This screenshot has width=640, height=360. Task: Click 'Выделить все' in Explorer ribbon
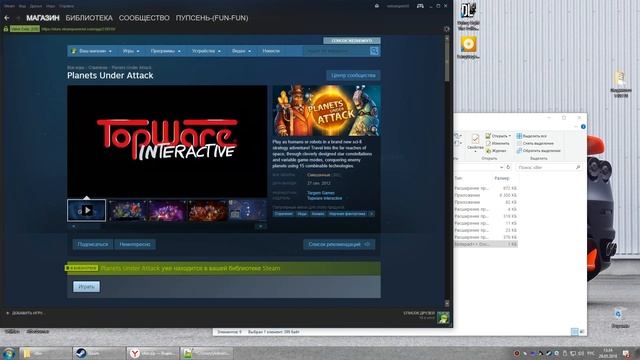point(532,136)
